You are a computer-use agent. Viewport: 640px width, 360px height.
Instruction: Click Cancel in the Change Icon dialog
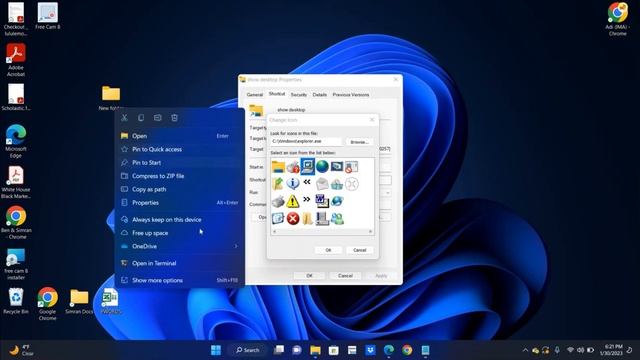click(360, 250)
